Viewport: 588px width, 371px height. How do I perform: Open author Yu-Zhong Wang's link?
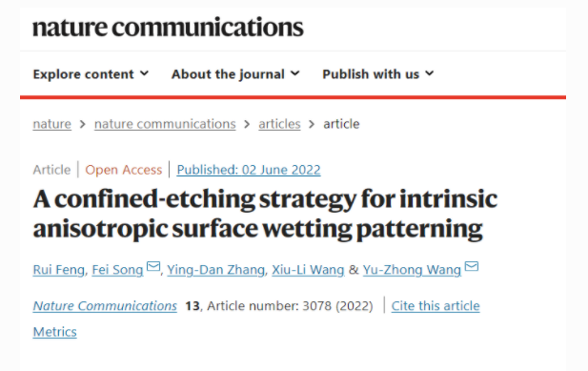tap(412, 270)
